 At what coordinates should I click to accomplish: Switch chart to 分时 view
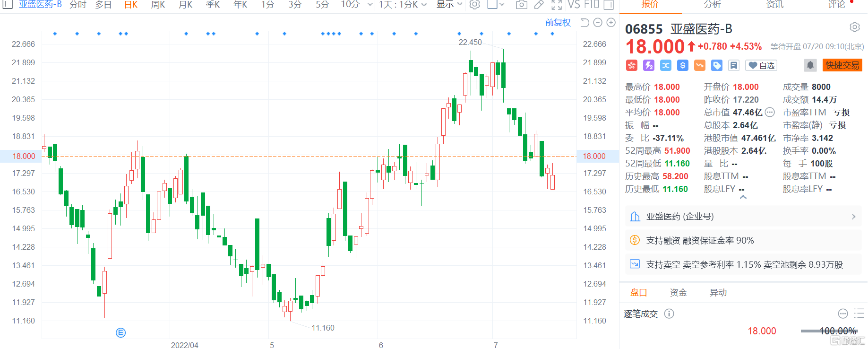pyautogui.click(x=78, y=5)
